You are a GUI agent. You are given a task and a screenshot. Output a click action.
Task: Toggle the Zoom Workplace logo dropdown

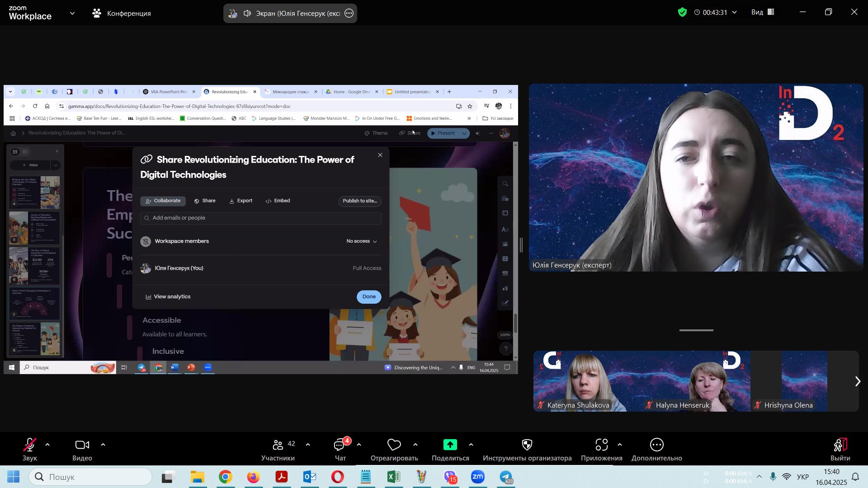point(72,13)
